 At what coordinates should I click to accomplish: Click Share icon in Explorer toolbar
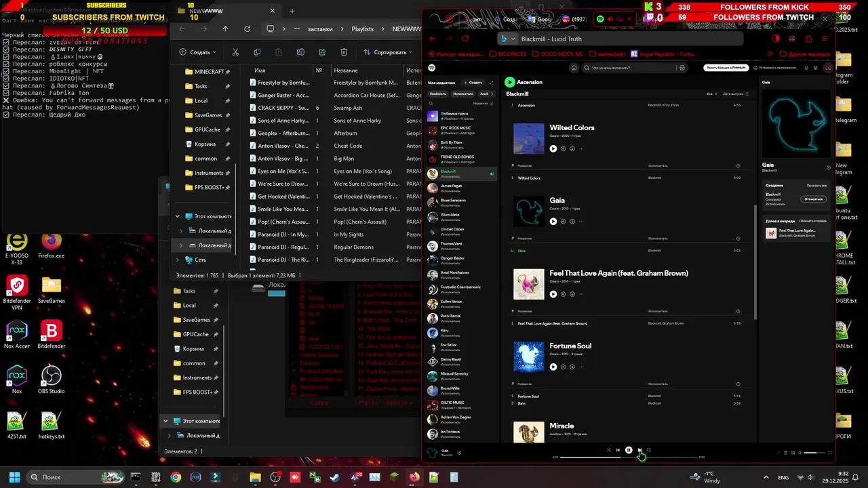[322, 52]
